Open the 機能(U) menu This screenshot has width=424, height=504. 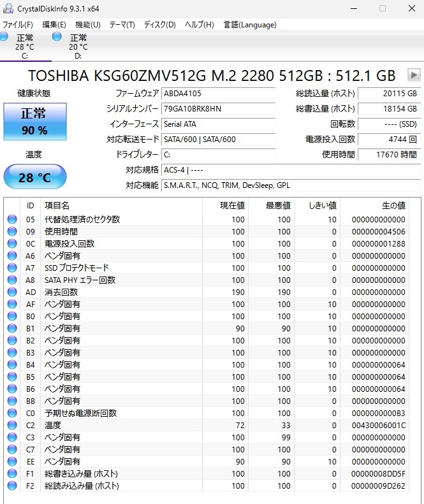(88, 25)
